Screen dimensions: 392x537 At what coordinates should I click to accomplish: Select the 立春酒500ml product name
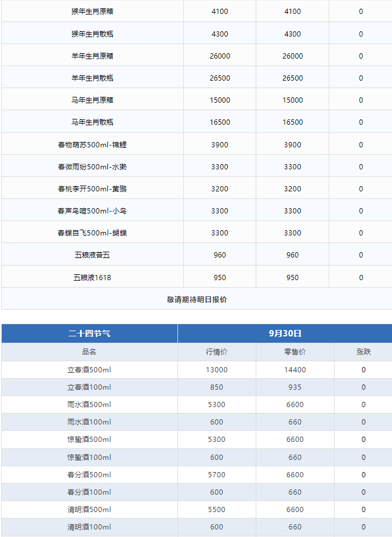tap(89, 370)
